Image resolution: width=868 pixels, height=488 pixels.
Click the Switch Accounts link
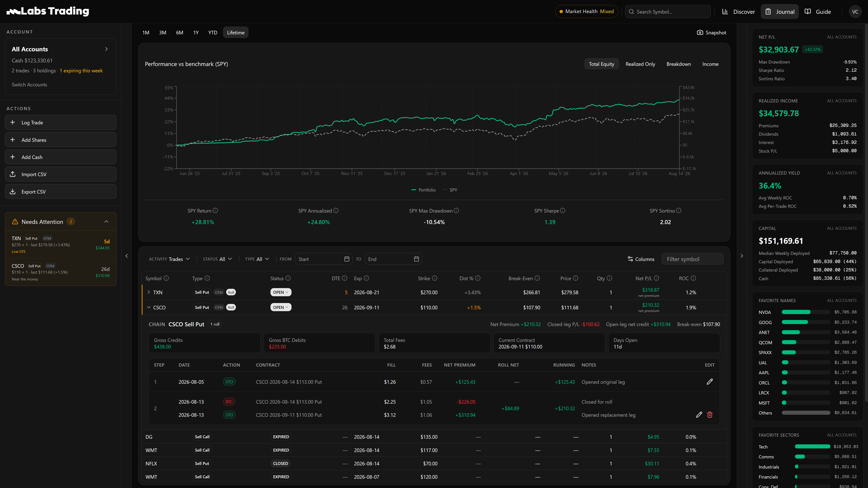pos(29,85)
